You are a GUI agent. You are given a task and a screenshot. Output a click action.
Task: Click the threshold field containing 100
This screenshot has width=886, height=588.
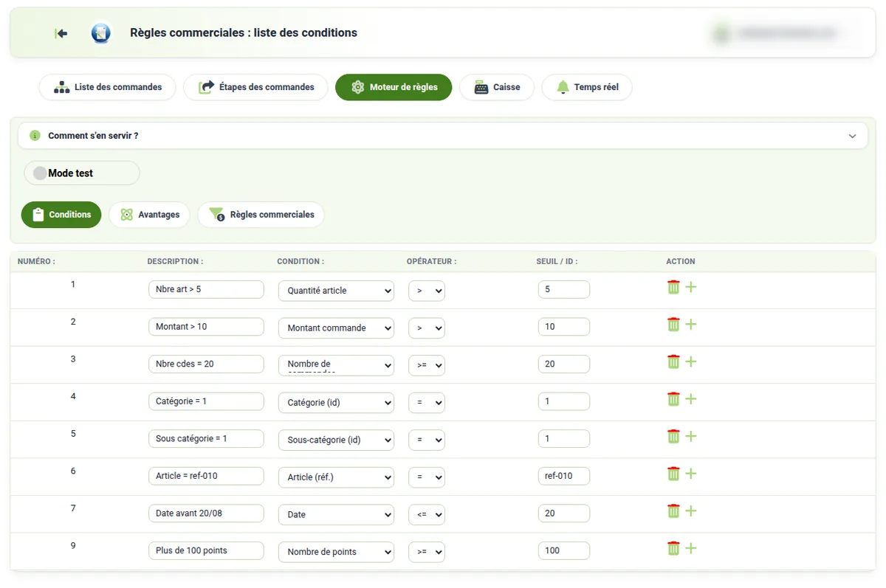click(564, 550)
